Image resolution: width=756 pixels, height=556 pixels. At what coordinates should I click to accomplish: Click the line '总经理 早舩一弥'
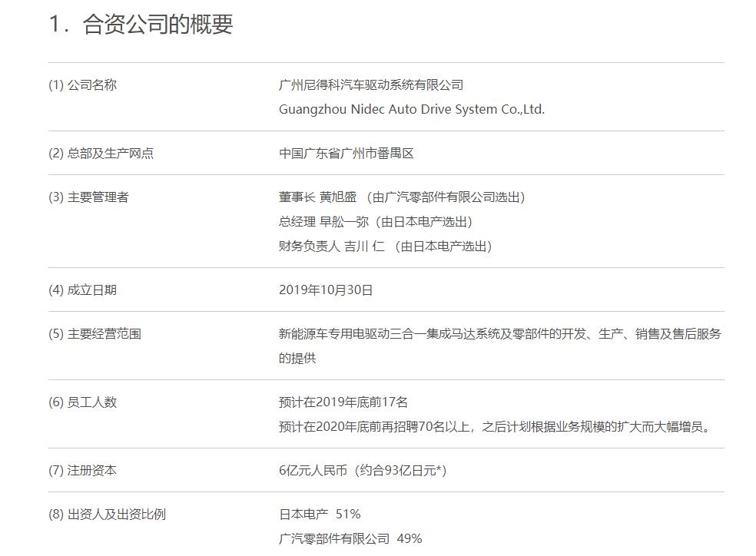click(x=376, y=222)
